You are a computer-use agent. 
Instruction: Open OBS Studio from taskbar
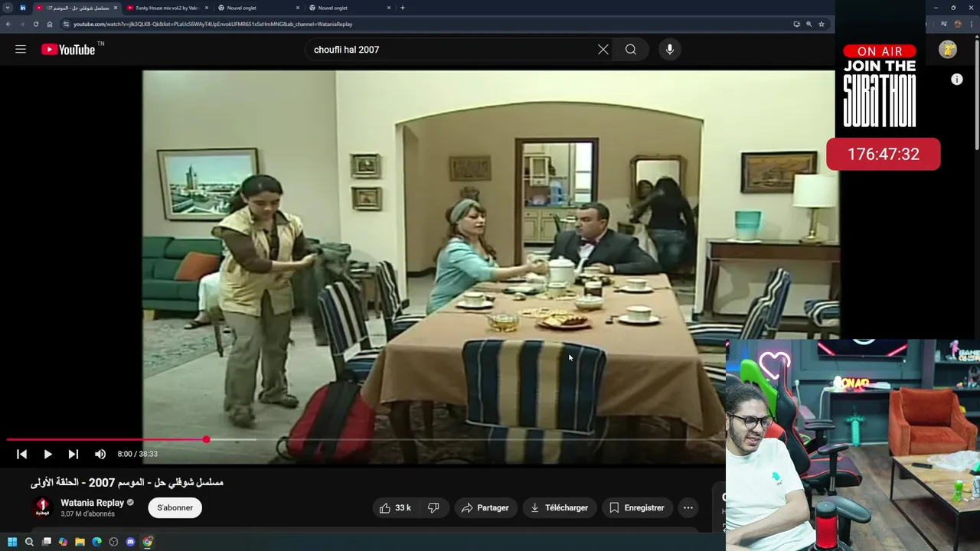[113, 542]
